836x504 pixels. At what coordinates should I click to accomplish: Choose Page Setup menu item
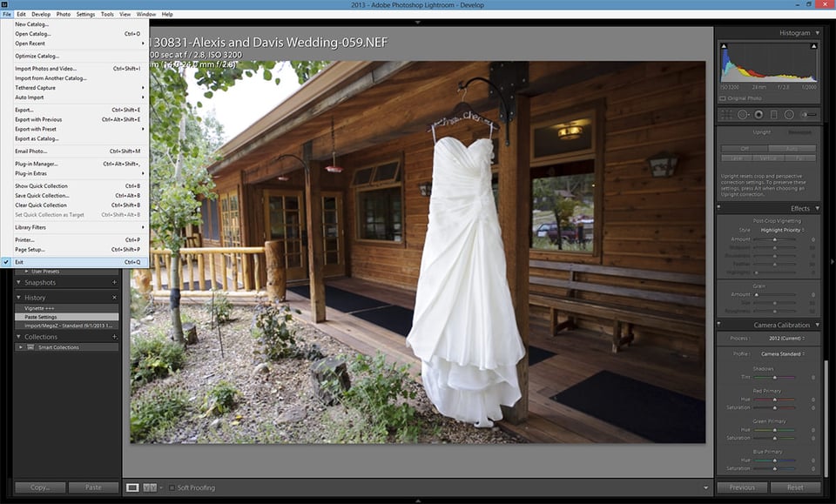pos(75,249)
